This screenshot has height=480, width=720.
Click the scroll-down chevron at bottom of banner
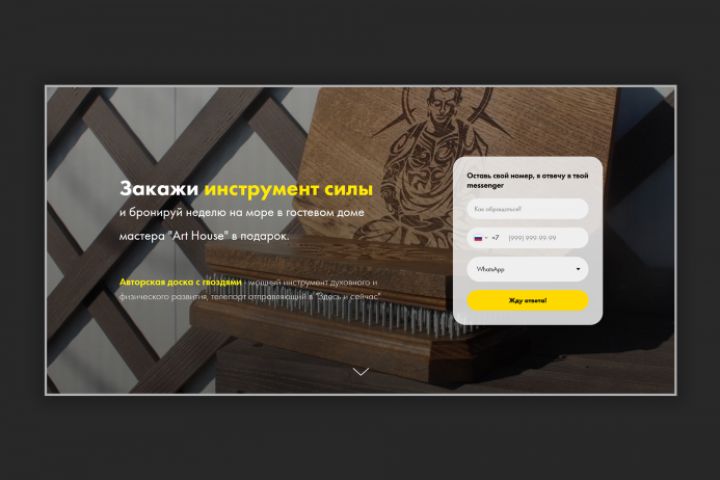click(x=361, y=371)
